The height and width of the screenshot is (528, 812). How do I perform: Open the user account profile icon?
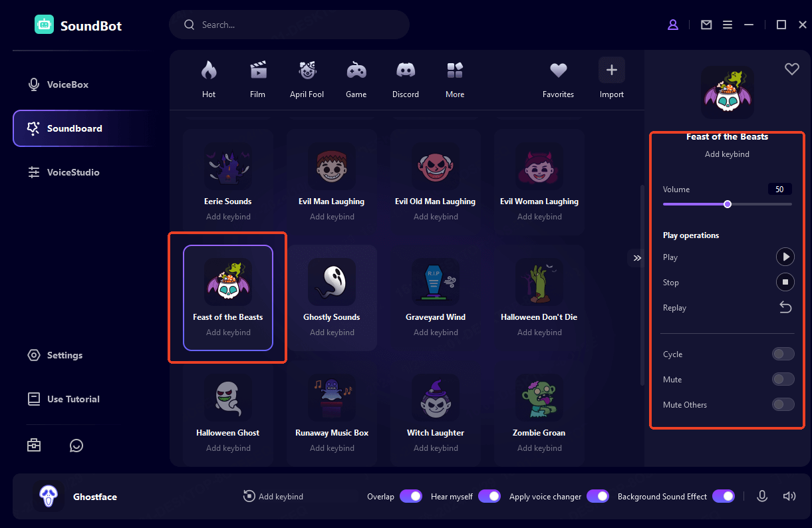point(673,25)
